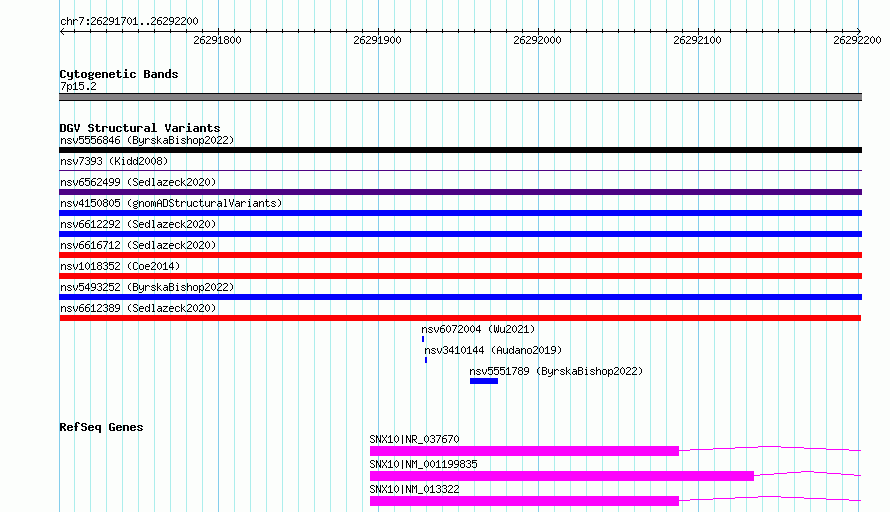This screenshot has width=890, height=512.
Task: Click the black nsv5556846 variant bar
Action: [460, 150]
